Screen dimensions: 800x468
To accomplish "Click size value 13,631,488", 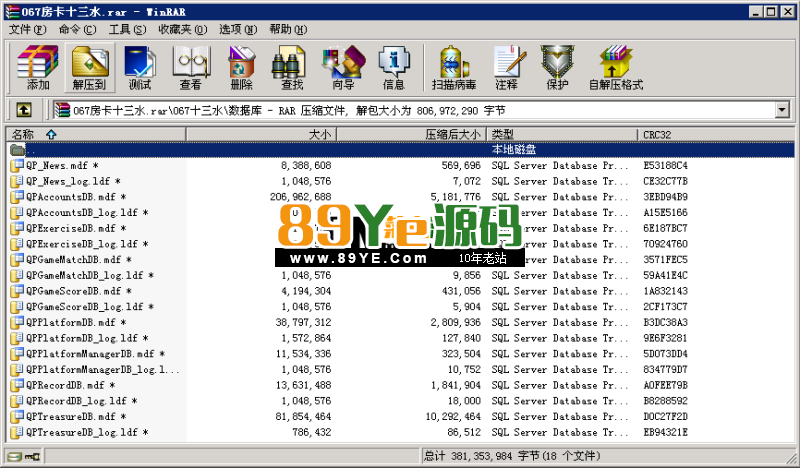I will pyautogui.click(x=303, y=385).
